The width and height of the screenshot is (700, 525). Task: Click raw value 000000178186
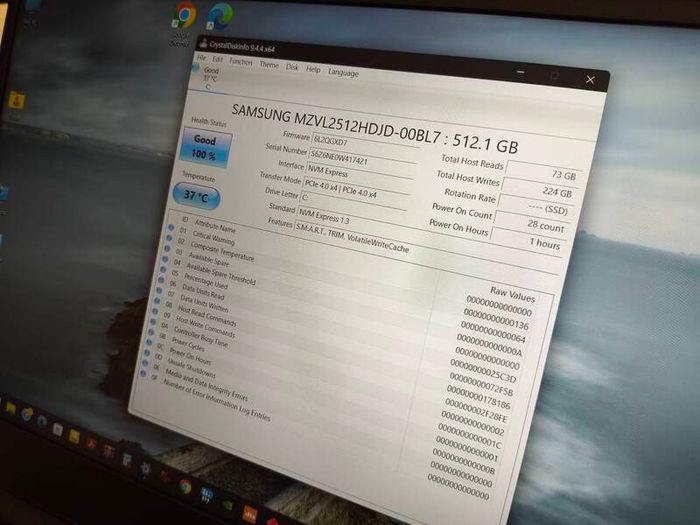click(478, 397)
